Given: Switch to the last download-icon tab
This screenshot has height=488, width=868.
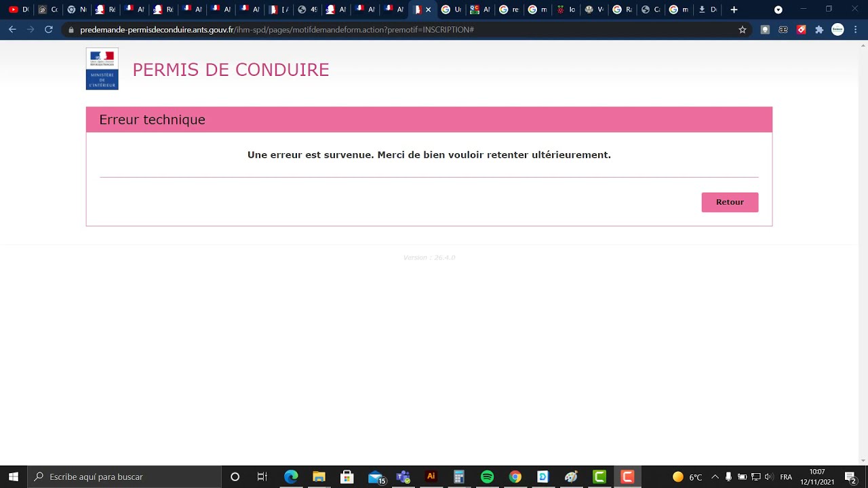Looking at the screenshot, I should click(707, 9).
